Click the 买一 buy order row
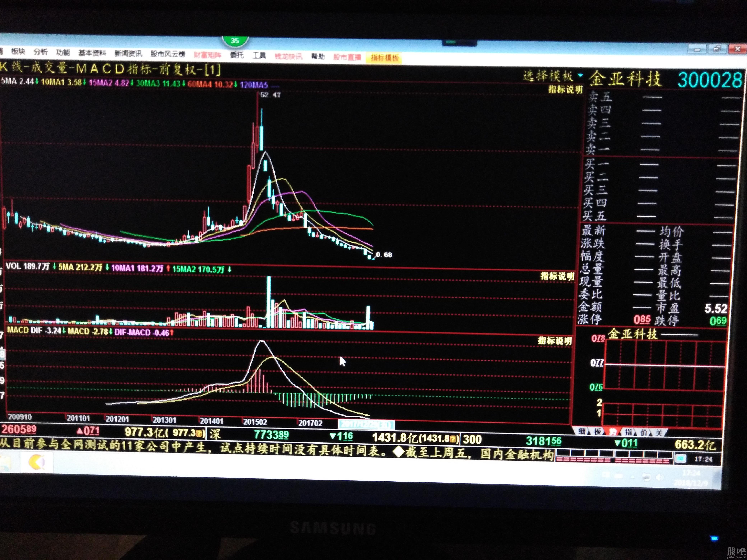747x560 pixels. pyautogui.click(x=660, y=164)
